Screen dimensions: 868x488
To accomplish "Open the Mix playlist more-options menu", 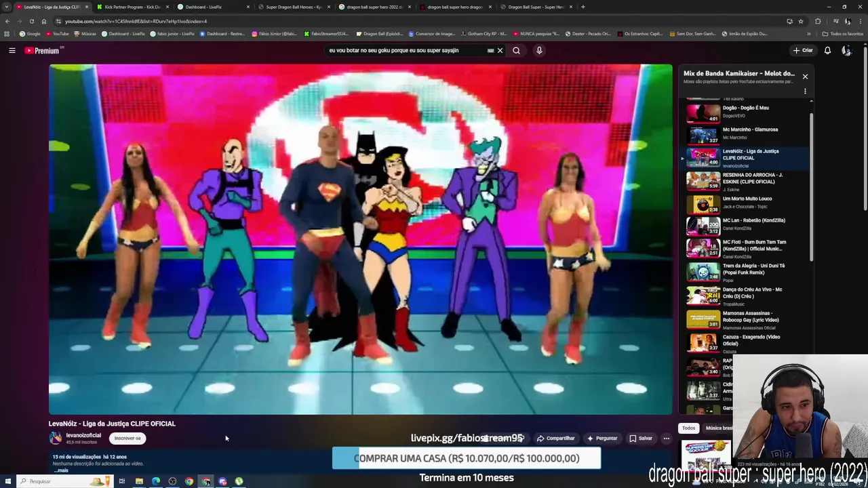I will [x=805, y=91].
